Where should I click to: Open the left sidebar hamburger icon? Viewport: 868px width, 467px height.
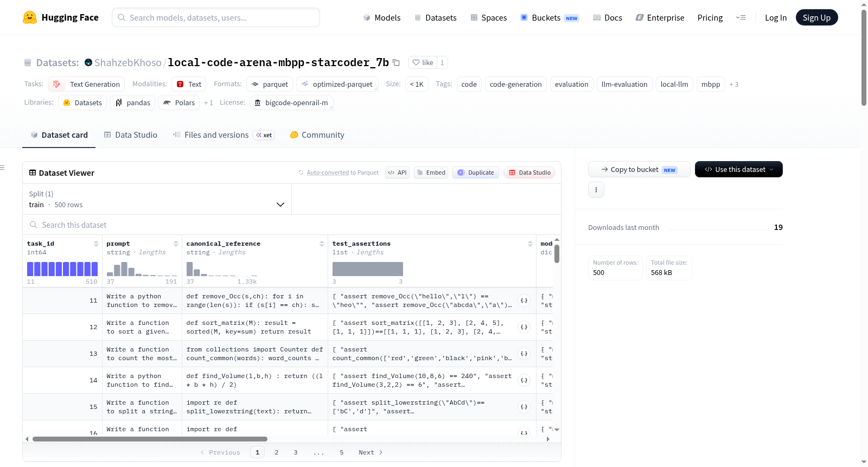(3, 168)
